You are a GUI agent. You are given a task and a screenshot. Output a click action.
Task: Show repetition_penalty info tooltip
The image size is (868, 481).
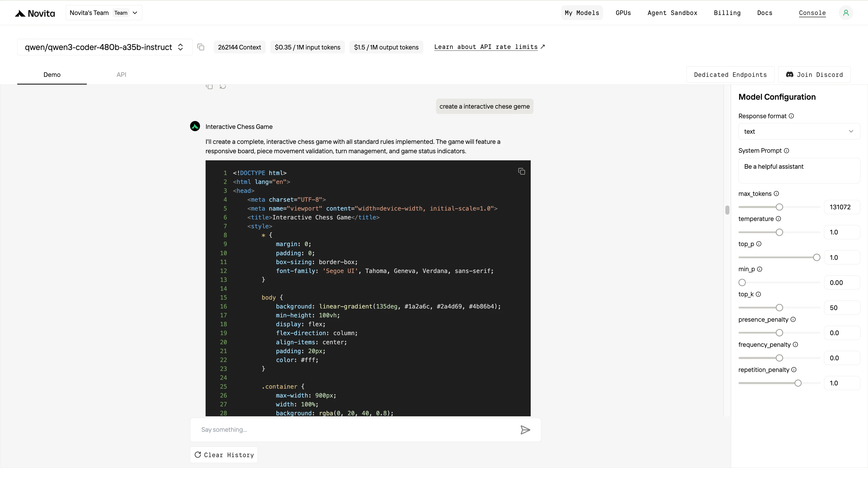tap(794, 370)
